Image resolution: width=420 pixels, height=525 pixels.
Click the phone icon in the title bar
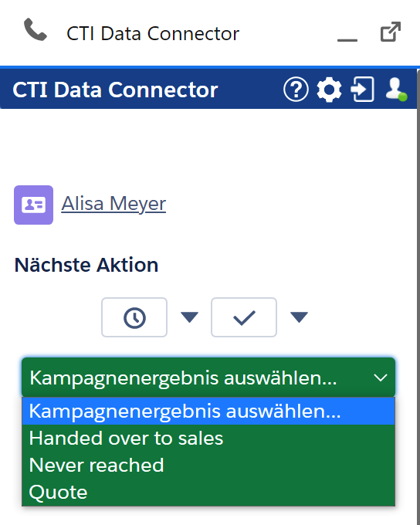coord(36,29)
